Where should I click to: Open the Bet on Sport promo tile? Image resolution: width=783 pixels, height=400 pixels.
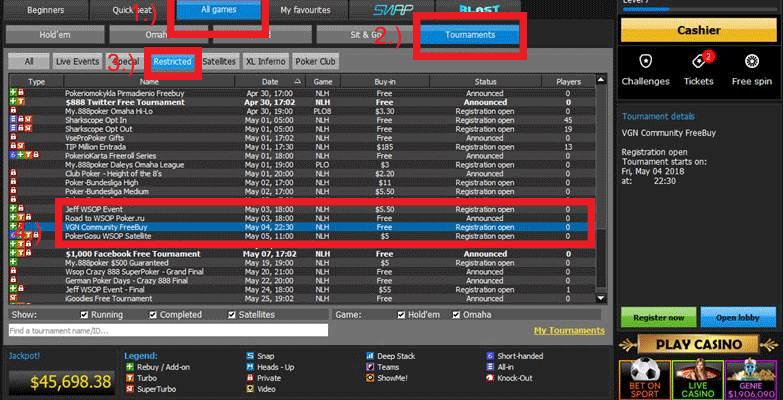pyautogui.click(x=644, y=380)
